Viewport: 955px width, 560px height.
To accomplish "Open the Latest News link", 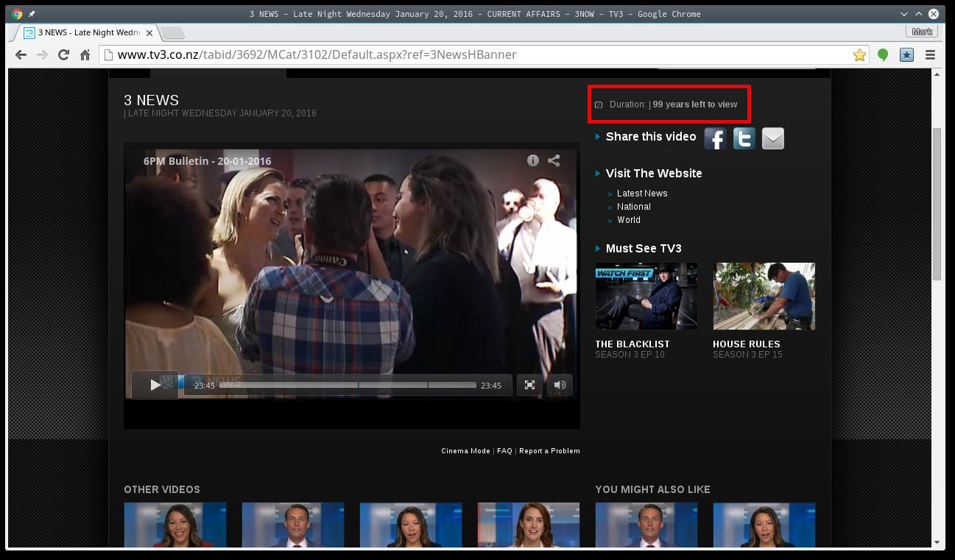I will tap(642, 194).
